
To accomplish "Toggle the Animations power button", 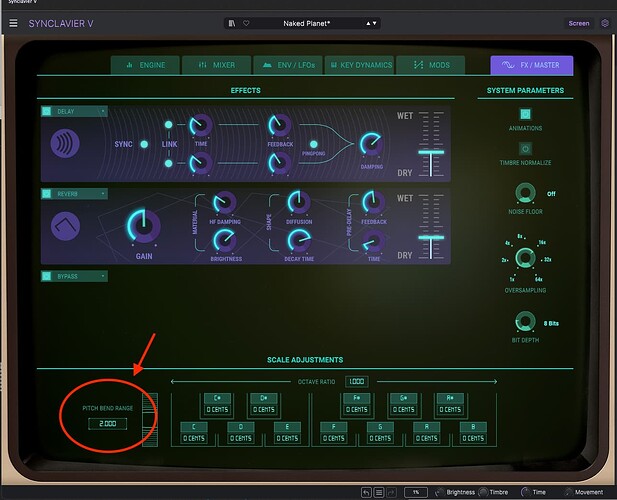I will [x=525, y=114].
